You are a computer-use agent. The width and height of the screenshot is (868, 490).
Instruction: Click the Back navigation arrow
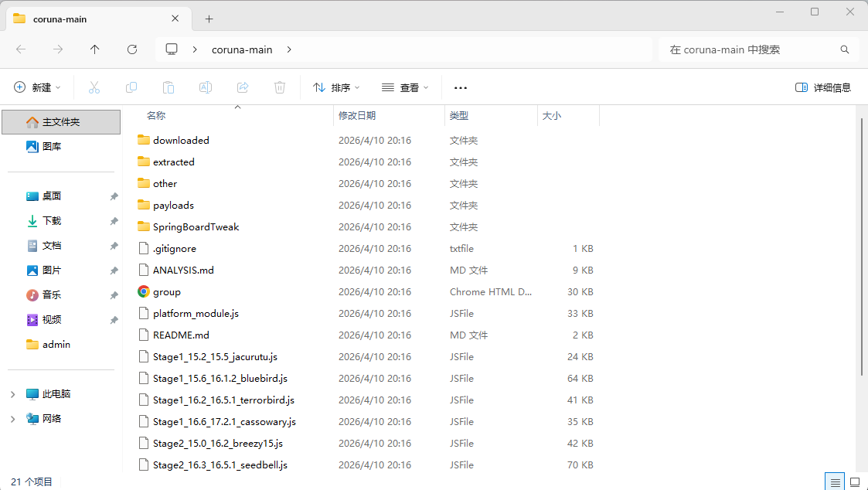click(x=21, y=49)
